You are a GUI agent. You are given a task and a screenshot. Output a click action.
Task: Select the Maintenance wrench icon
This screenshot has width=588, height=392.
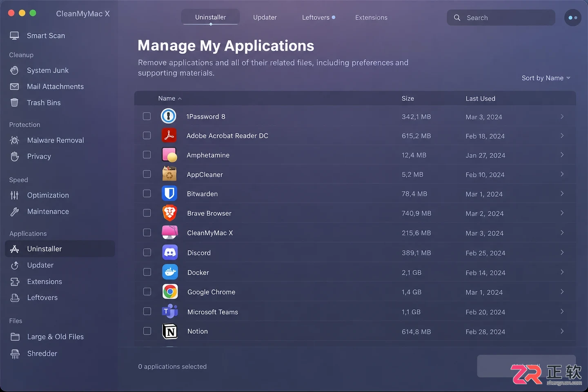[15, 212]
